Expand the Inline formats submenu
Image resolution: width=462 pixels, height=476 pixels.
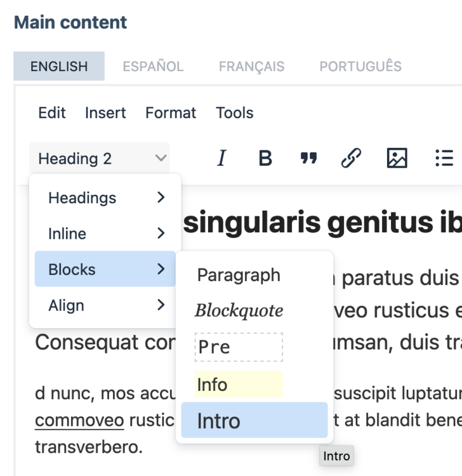105,234
